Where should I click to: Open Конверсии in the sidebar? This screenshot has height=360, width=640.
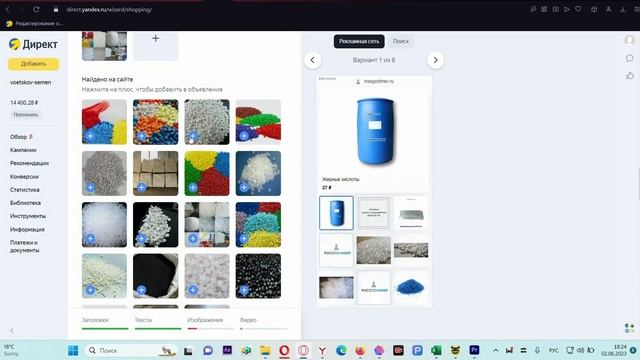tap(24, 176)
